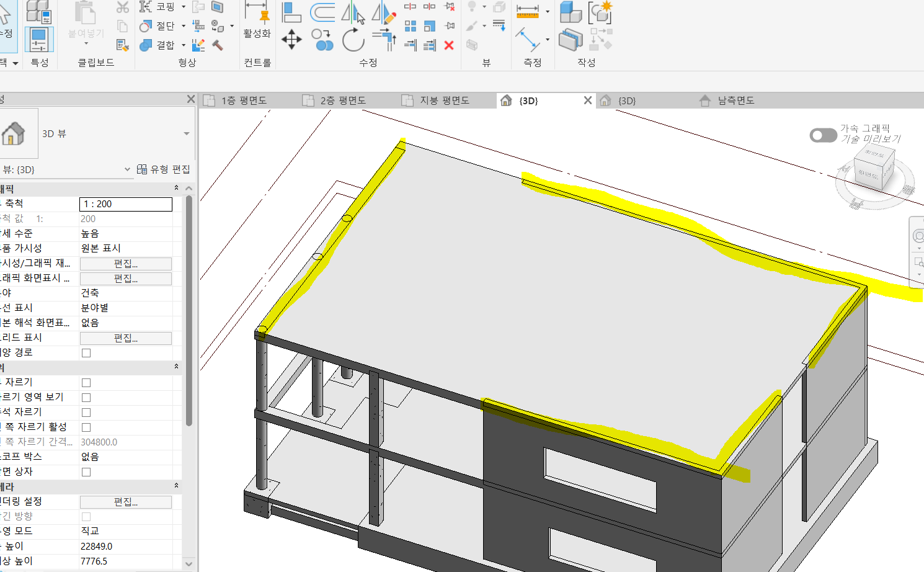Screen dimensions: 924x572
Task: Open the 뷰: {3D} instance filter dropdown
Action: tap(127, 169)
